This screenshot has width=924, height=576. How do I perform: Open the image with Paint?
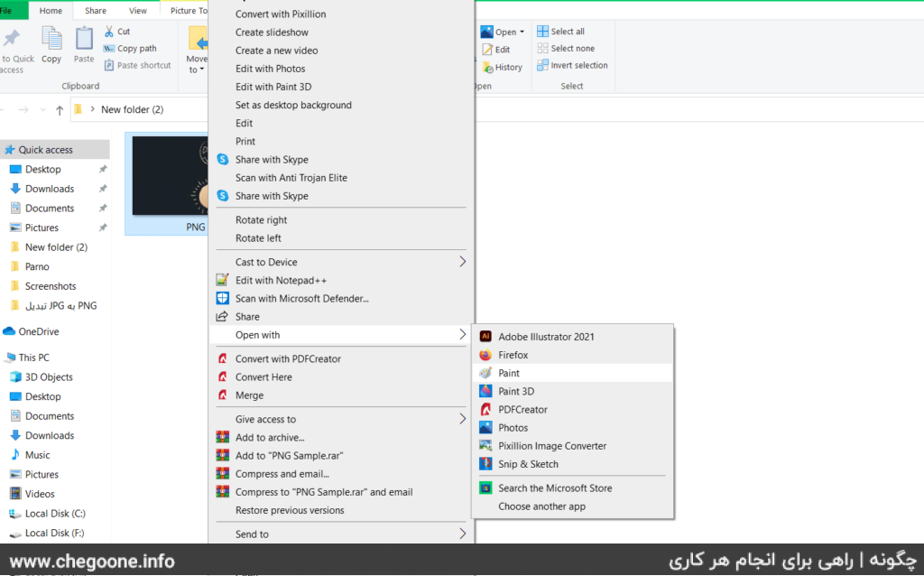pyautogui.click(x=572, y=373)
